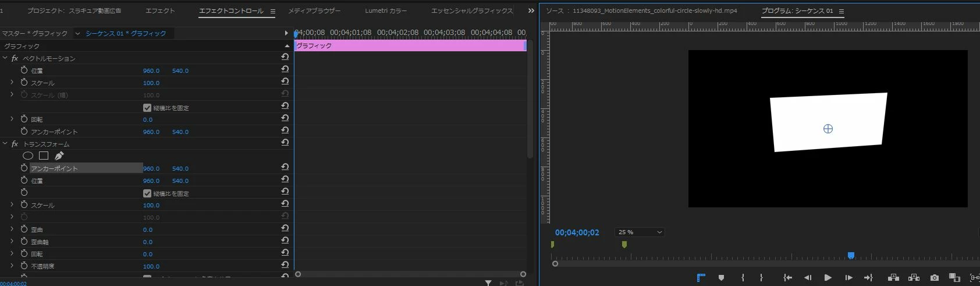980x286 pixels.
Task: Toggle animation stopwatch for 歪曲軸
Action: click(x=24, y=241)
